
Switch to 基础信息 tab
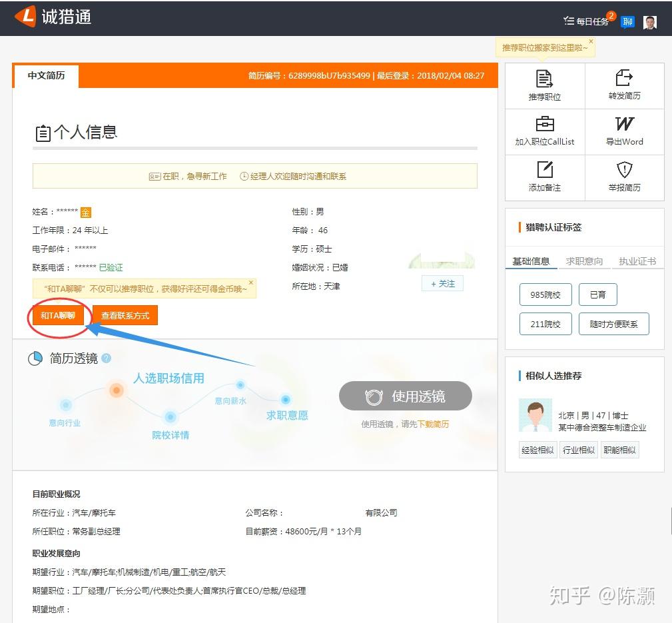531,261
